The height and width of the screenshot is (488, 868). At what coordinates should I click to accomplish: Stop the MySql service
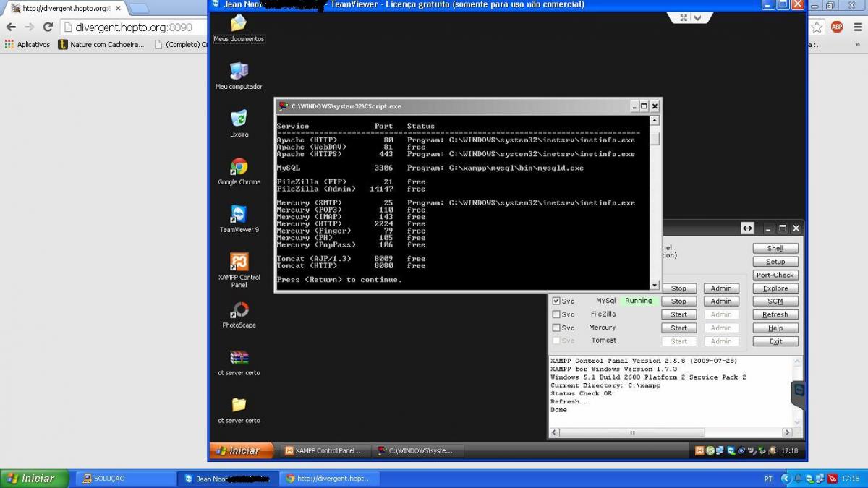tap(678, 301)
